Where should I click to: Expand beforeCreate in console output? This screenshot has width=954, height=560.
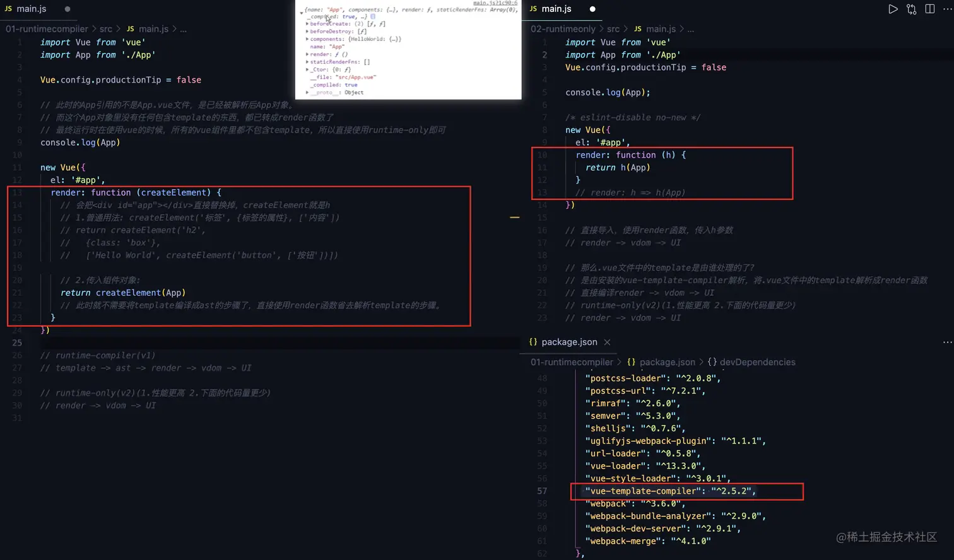pos(307,24)
